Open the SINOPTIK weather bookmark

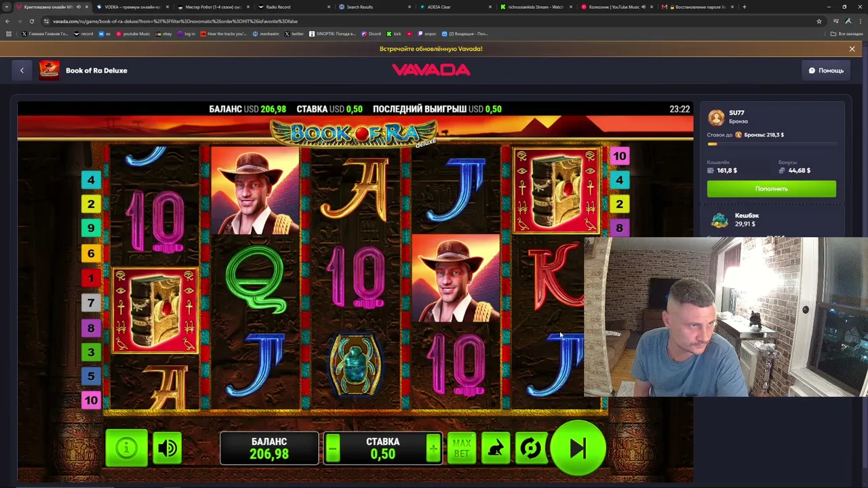[332, 34]
